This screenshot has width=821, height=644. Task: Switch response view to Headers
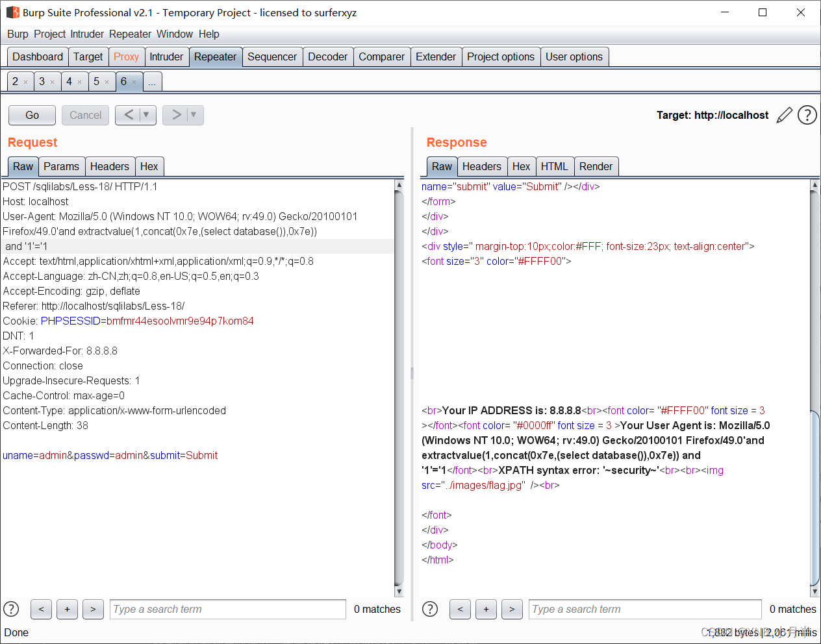[x=481, y=166]
